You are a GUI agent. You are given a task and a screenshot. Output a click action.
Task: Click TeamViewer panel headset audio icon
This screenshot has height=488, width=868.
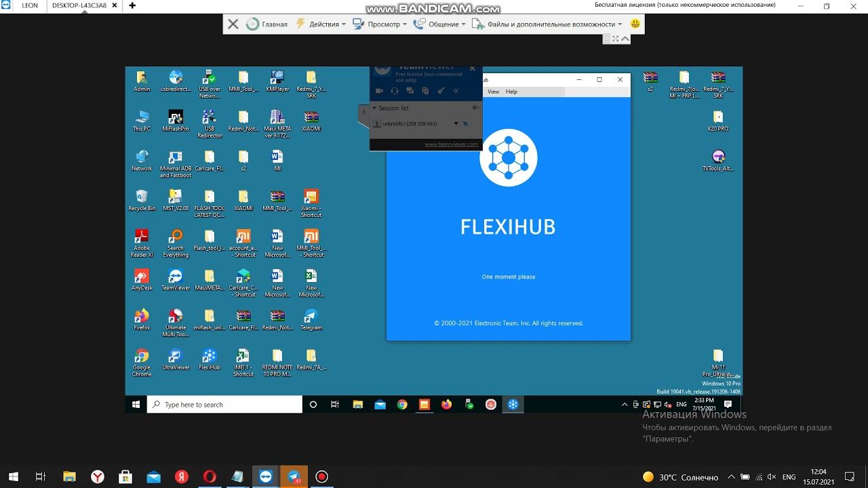point(395,90)
